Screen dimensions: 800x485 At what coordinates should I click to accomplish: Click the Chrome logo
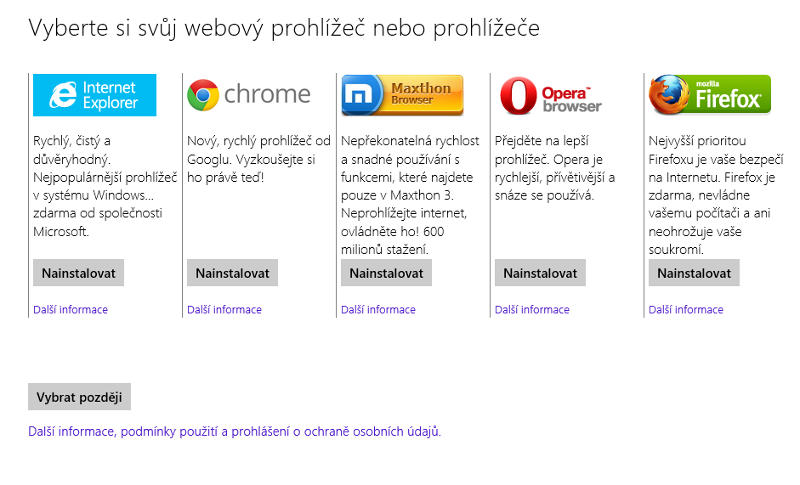pos(249,95)
